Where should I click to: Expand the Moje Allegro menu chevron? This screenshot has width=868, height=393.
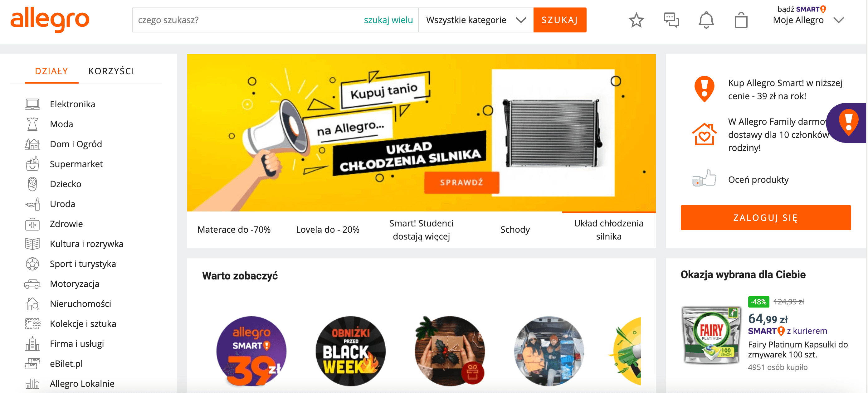838,20
